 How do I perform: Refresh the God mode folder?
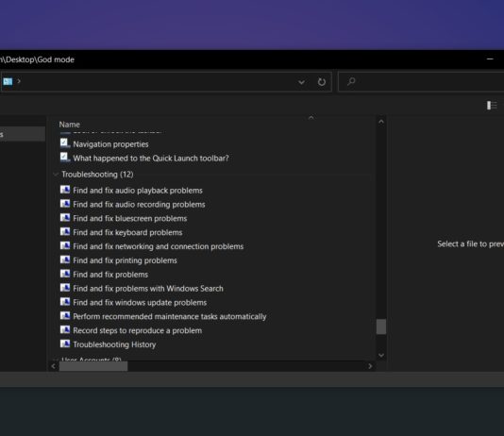pyautogui.click(x=322, y=81)
